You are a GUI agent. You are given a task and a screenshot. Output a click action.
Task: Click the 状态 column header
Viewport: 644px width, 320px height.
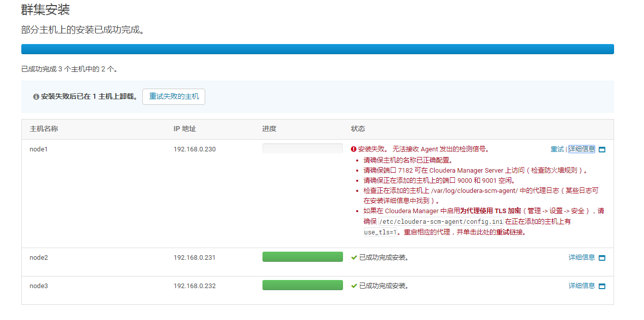tap(358, 129)
